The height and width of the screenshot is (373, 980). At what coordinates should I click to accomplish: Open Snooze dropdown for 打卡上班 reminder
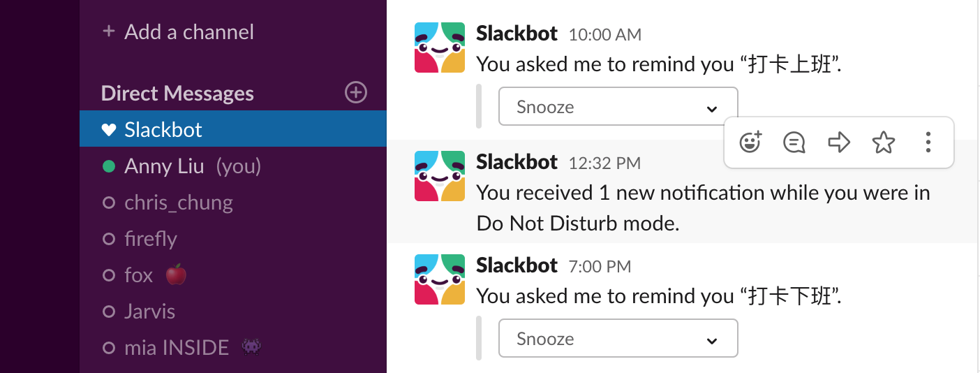618,107
